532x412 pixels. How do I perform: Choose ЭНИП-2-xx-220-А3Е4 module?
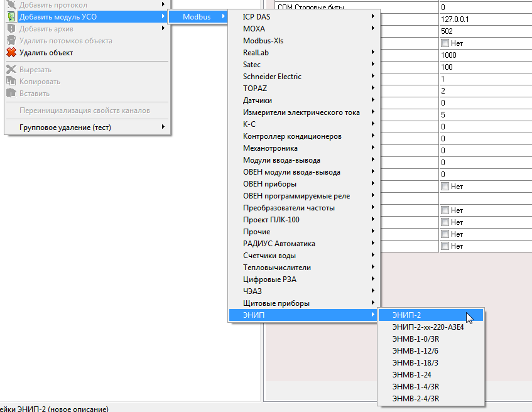click(x=431, y=327)
